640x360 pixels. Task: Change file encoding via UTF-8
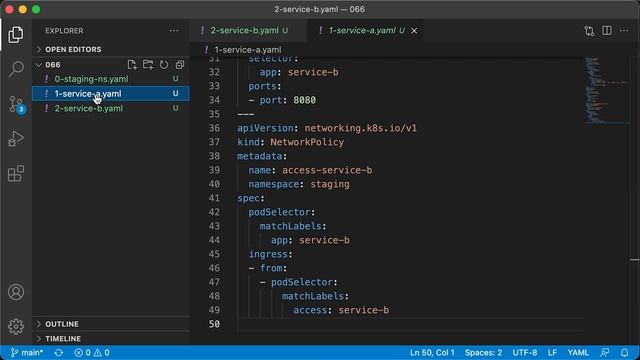[524, 353]
